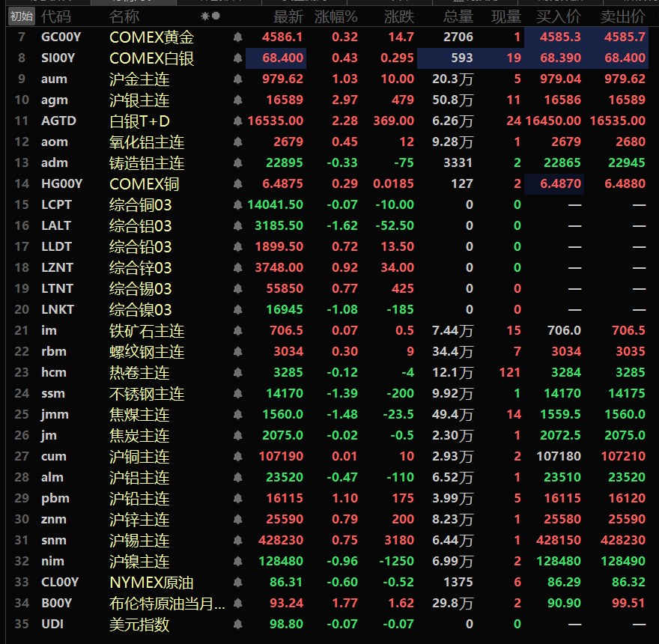Click bid price 6.4870 for COMEX铜
The image size is (659, 644).
(x=561, y=183)
